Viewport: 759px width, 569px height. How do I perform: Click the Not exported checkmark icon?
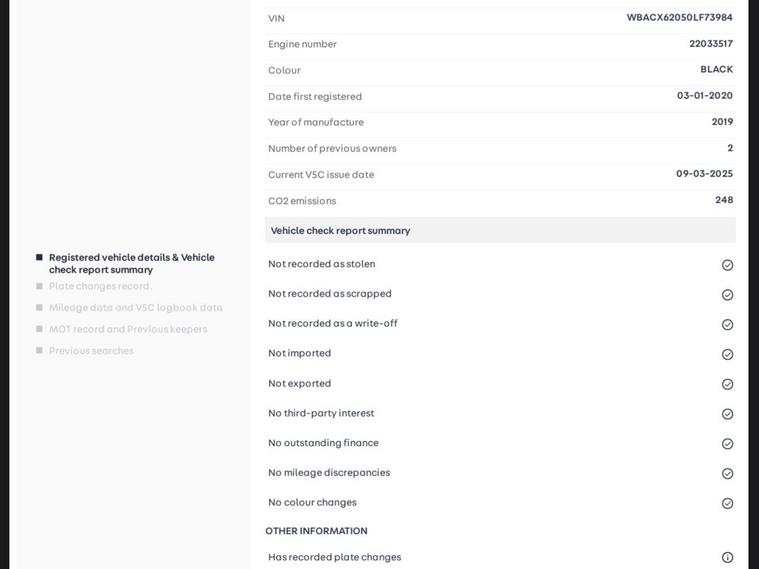(727, 384)
